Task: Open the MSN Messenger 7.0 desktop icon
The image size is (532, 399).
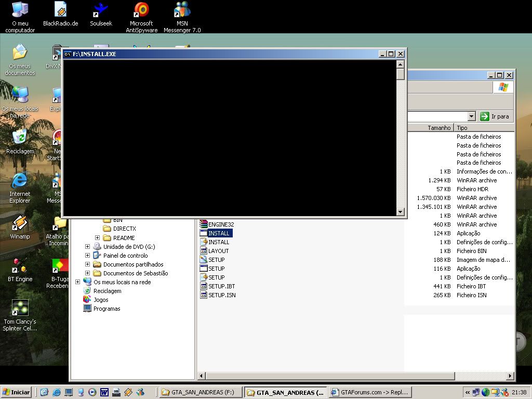Action: tap(182, 10)
